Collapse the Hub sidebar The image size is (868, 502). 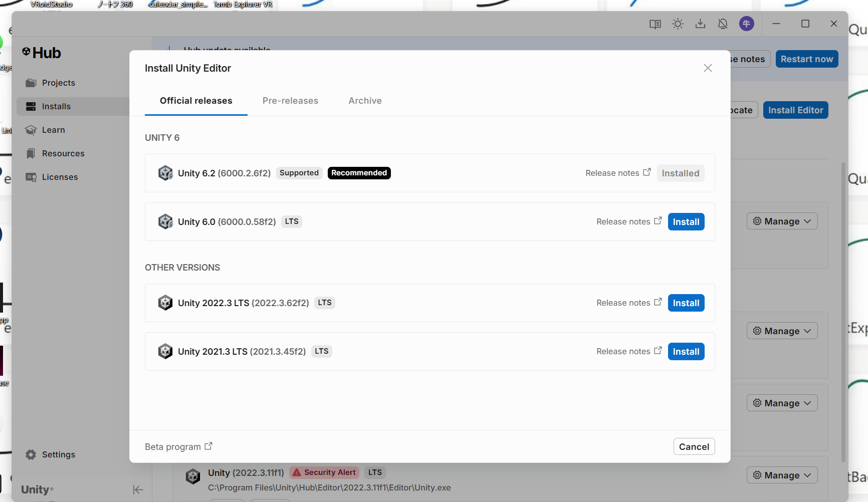138,489
